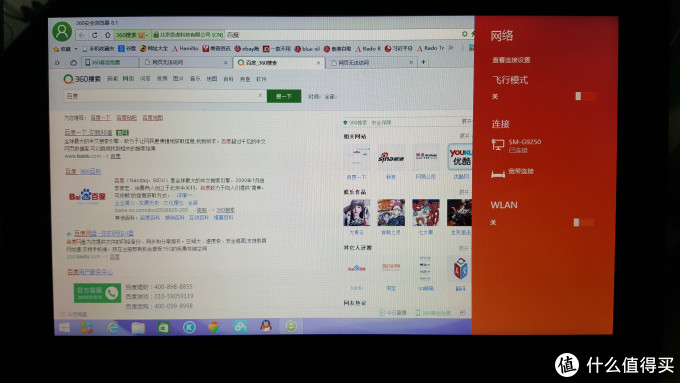Open the first 娱乐作品 image thumbnail
Screen dimensions: 680x383
(x=356, y=213)
